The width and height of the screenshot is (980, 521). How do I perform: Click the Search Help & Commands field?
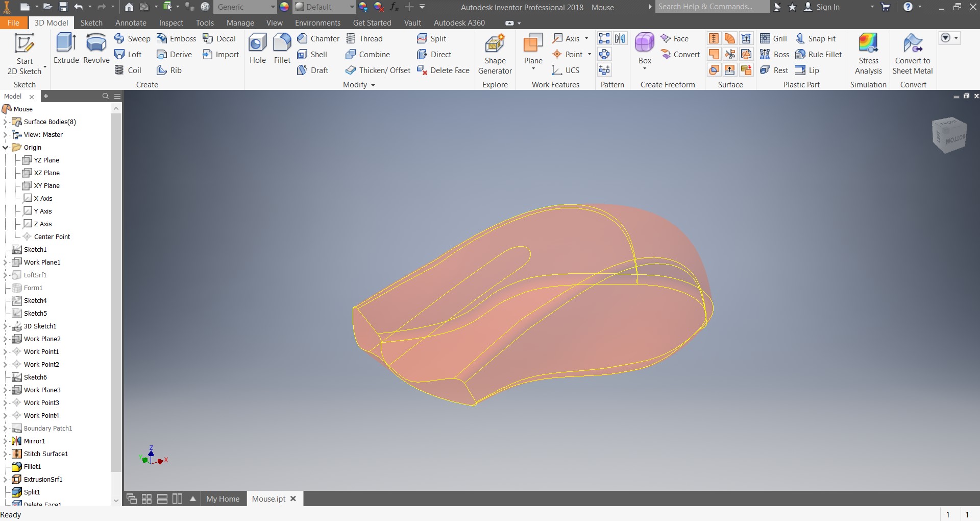(x=712, y=7)
